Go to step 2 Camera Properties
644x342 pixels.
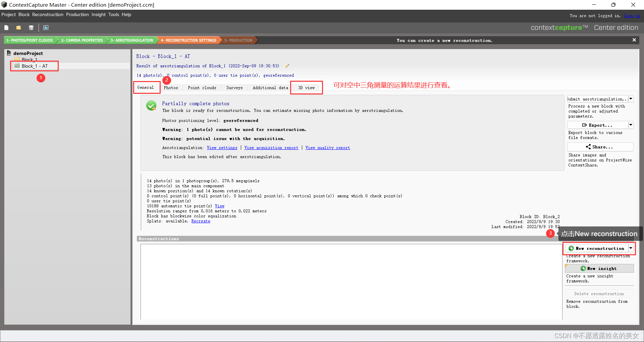click(x=82, y=40)
